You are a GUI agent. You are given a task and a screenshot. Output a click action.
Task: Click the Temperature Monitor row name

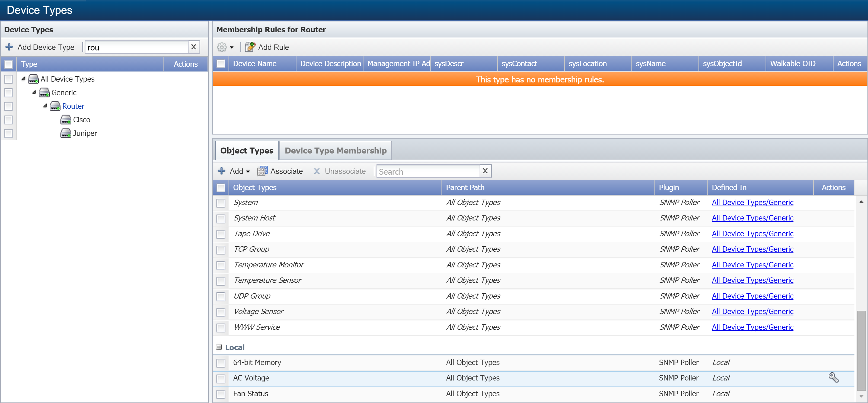[269, 264]
